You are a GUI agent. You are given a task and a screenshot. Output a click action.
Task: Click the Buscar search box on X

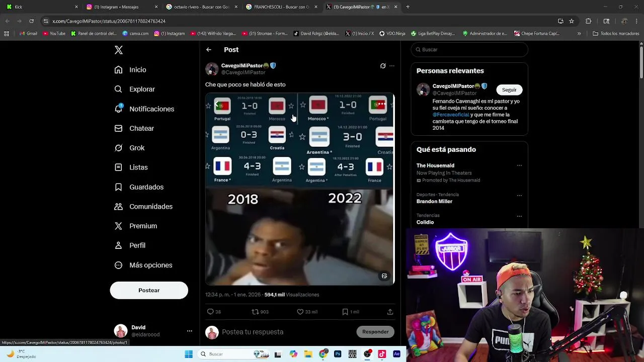[x=469, y=50]
